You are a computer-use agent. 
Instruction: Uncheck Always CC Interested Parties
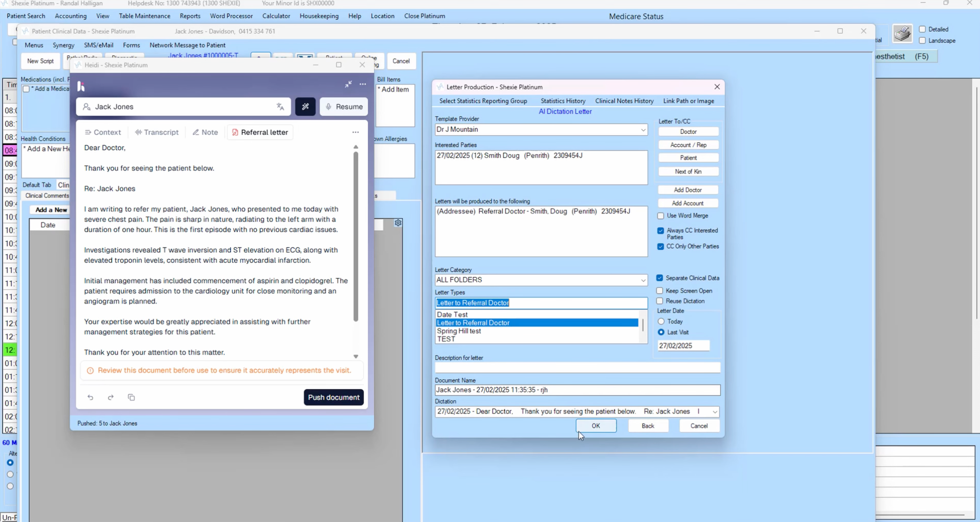click(x=660, y=231)
